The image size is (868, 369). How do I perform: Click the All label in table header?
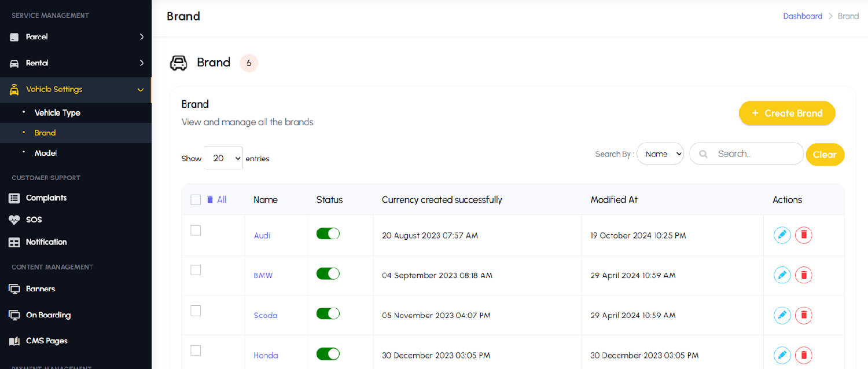[222, 200]
